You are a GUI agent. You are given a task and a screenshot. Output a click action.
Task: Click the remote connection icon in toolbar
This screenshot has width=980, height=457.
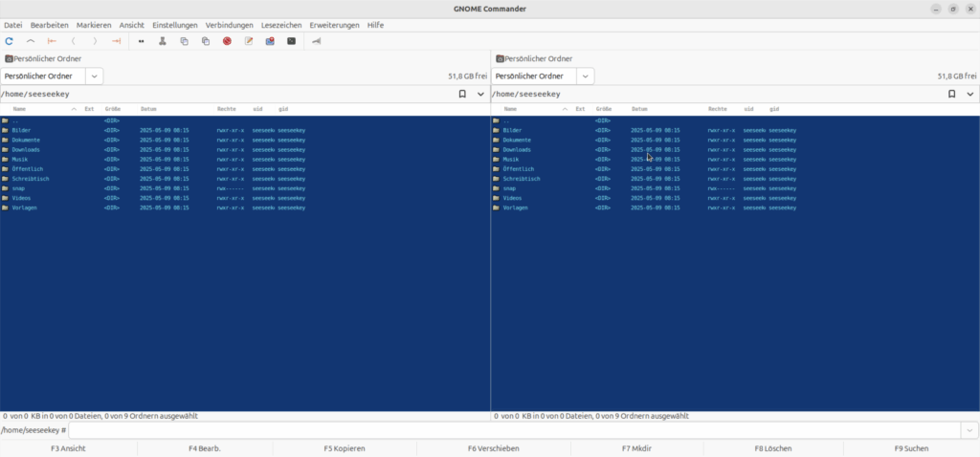pyautogui.click(x=317, y=41)
